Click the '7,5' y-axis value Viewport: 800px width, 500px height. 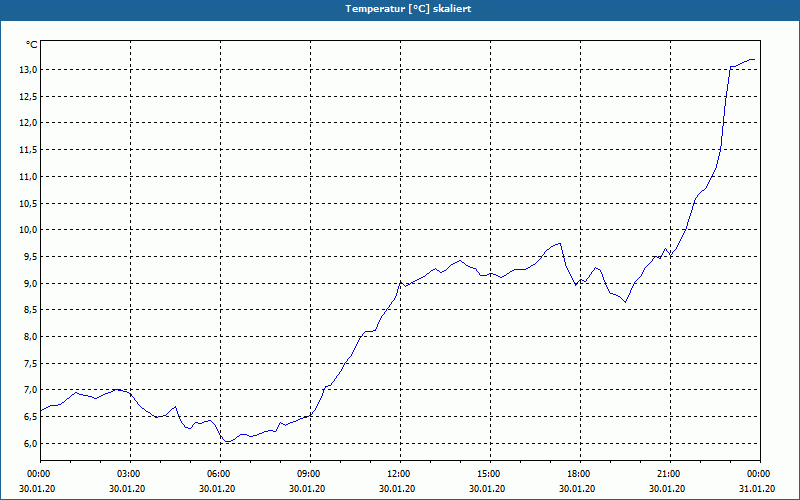tap(30, 363)
